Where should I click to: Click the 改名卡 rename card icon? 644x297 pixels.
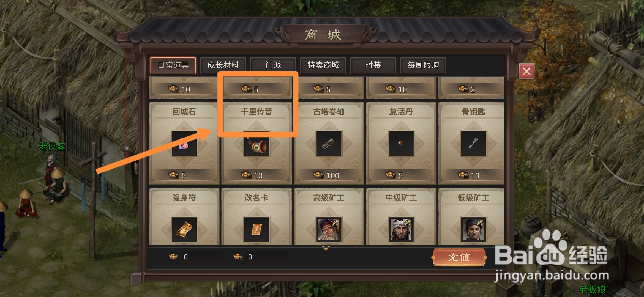[256, 229]
